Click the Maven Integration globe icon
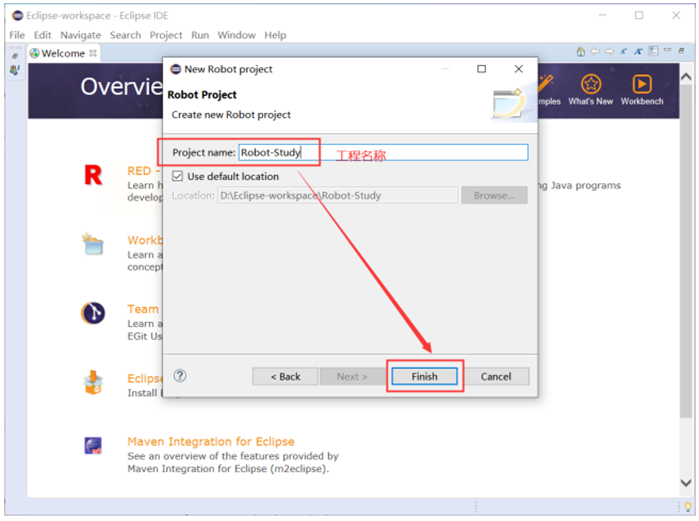This screenshot has height=521, width=699. [x=93, y=445]
